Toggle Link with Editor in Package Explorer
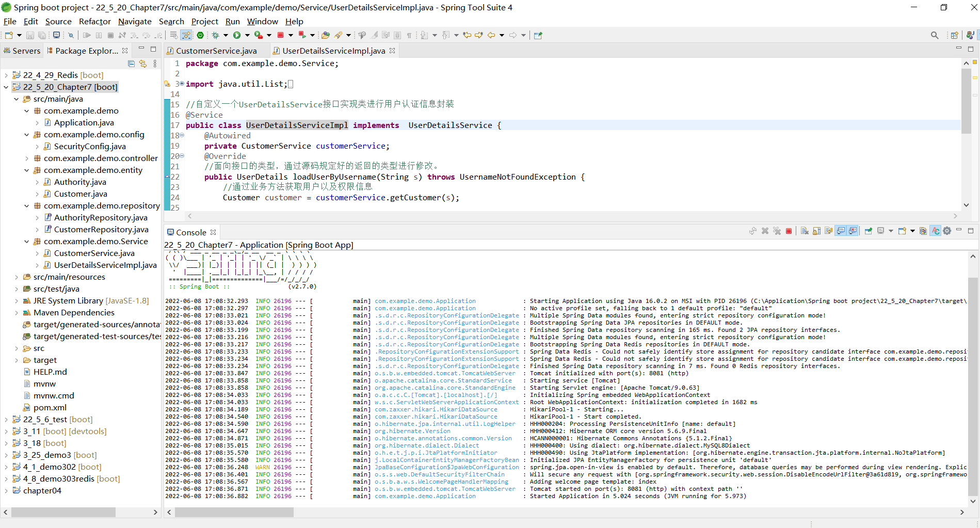 coord(143,63)
